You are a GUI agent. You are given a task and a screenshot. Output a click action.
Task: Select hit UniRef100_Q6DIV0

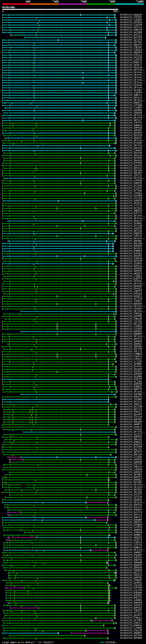click(131, 45)
